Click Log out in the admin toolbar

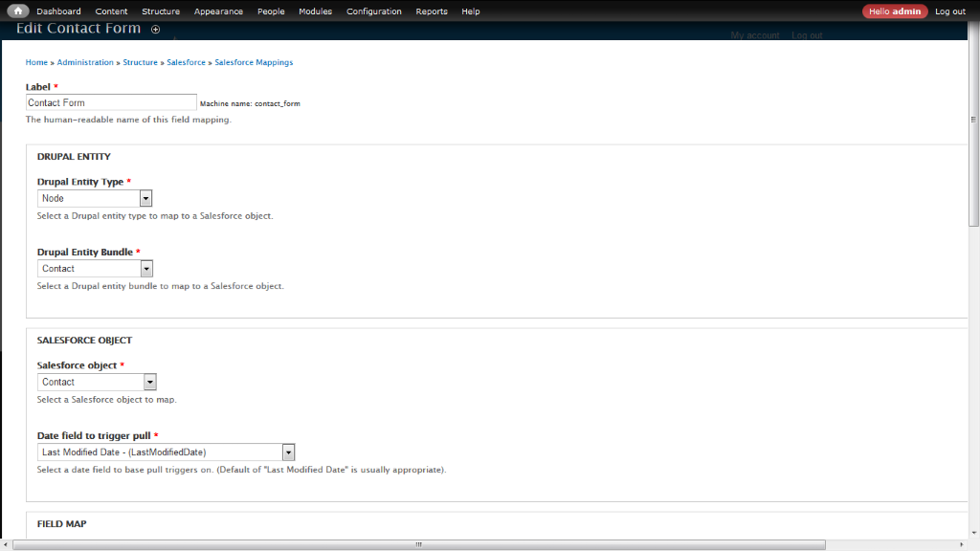tap(950, 11)
